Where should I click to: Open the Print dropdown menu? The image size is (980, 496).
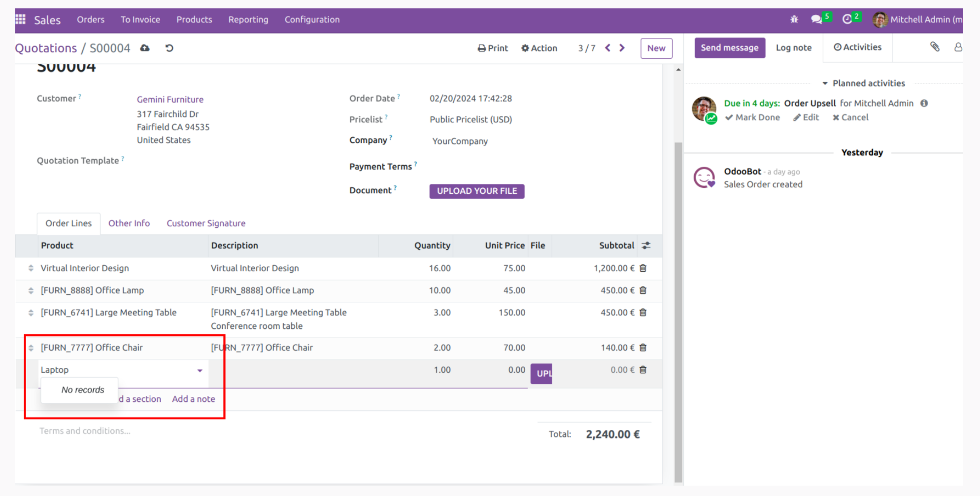[x=493, y=48]
